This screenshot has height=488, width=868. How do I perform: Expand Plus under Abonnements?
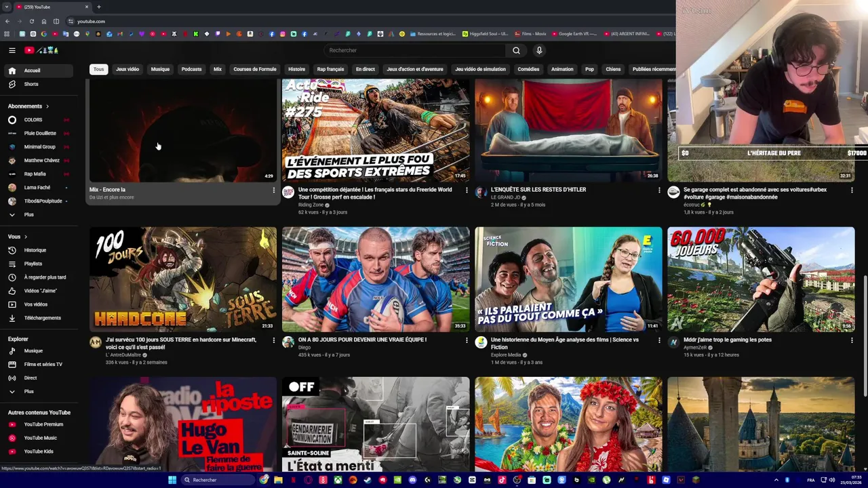[40, 215]
